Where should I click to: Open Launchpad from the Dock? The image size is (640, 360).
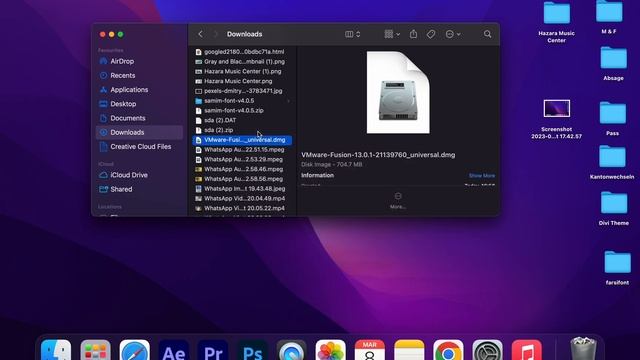(96, 350)
